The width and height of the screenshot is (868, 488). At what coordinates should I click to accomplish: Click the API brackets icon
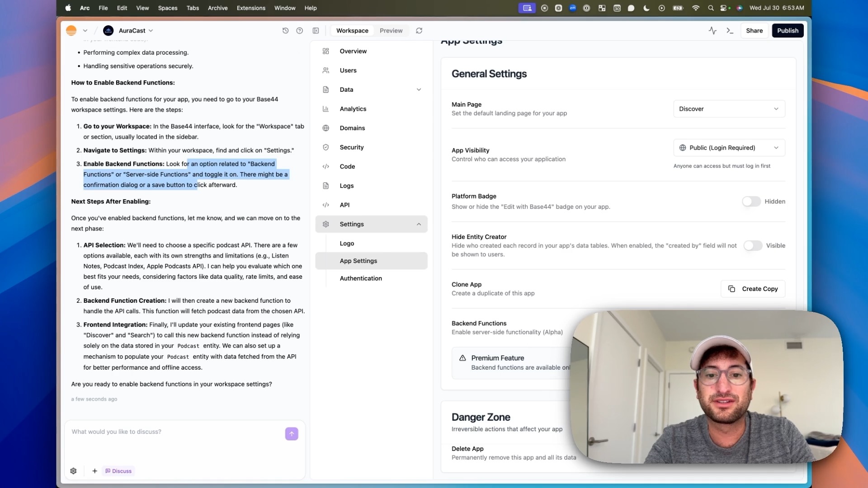click(325, 205)
